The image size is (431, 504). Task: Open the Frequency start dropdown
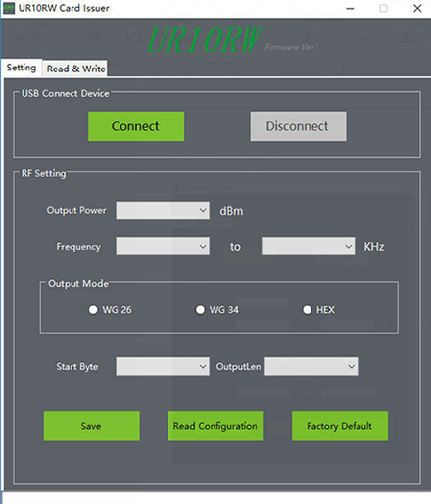(x=163, y=247)
